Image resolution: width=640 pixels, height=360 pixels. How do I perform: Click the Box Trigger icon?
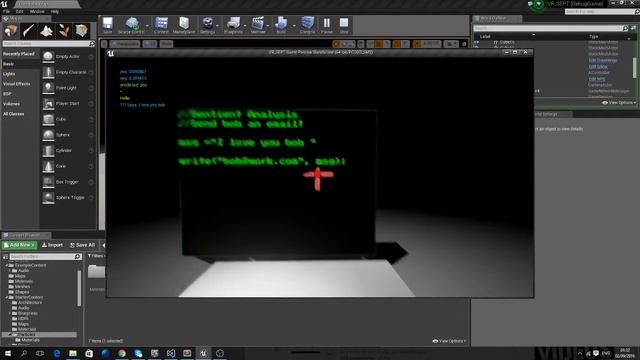point(48,182)
